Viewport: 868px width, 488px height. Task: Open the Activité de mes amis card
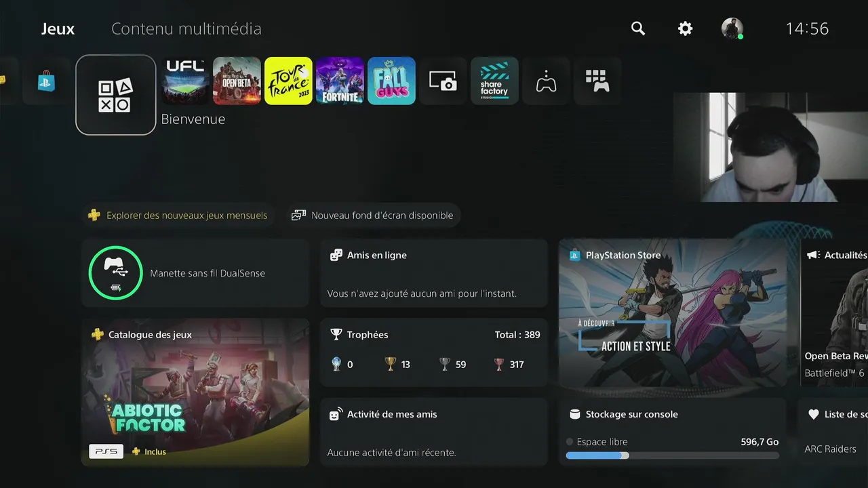434,432
